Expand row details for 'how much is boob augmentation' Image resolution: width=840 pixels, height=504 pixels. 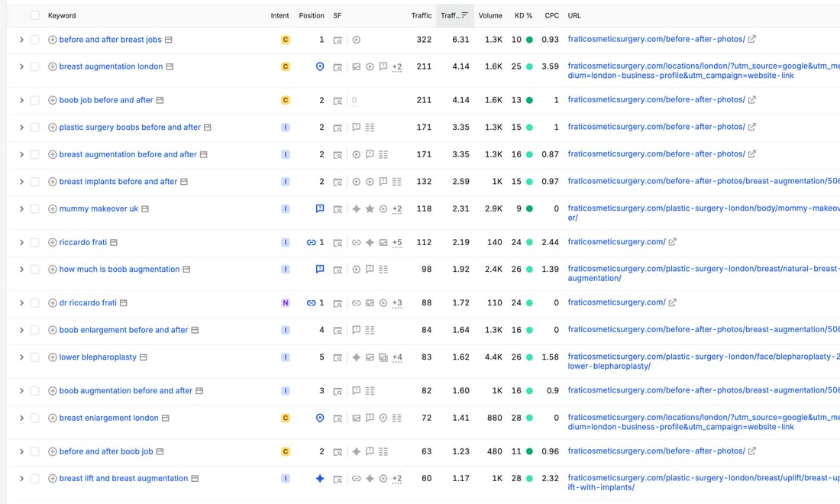tap(21, 270)
